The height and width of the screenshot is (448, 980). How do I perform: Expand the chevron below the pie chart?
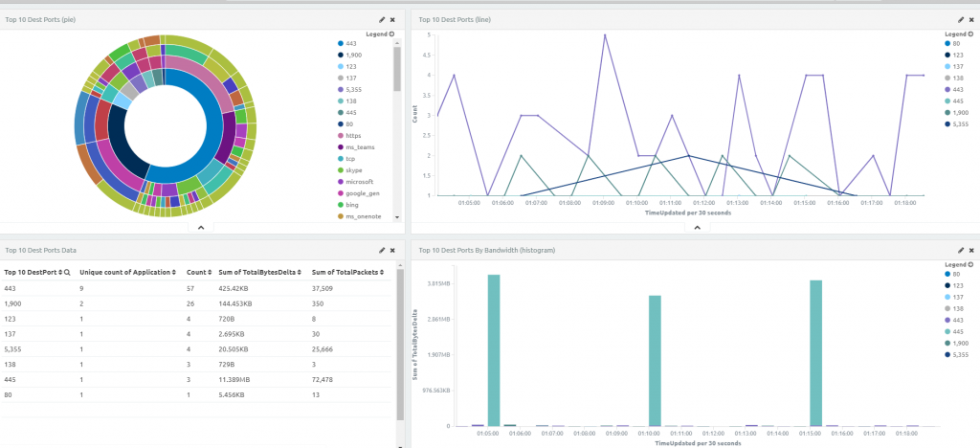point(201,228)
